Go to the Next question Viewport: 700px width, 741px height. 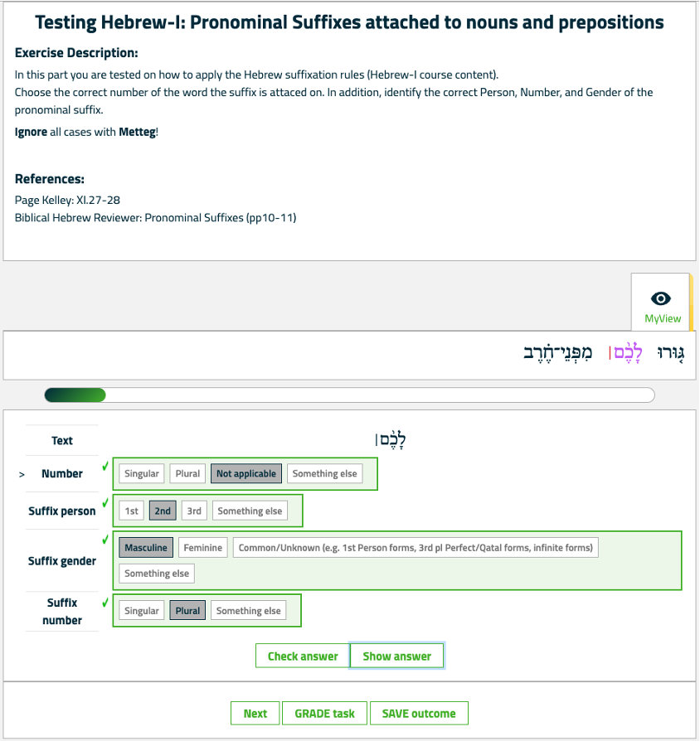[255, 714]
